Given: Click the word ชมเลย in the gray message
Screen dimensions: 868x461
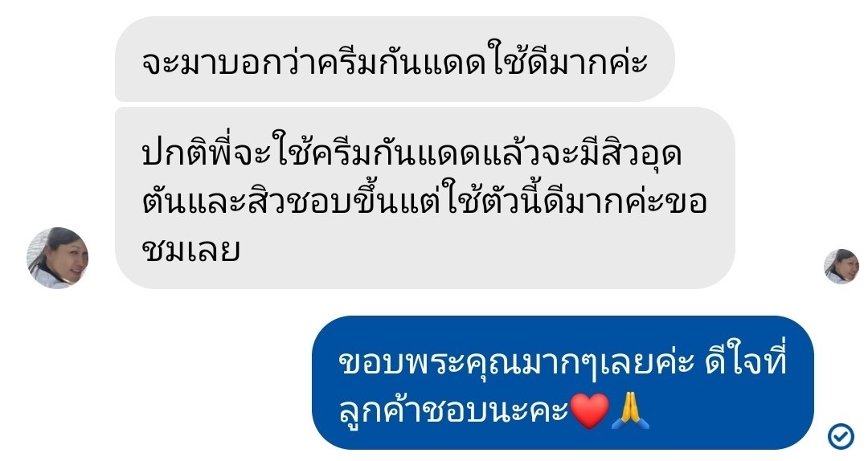Looking at the screenshot, I should pos(191,250).
